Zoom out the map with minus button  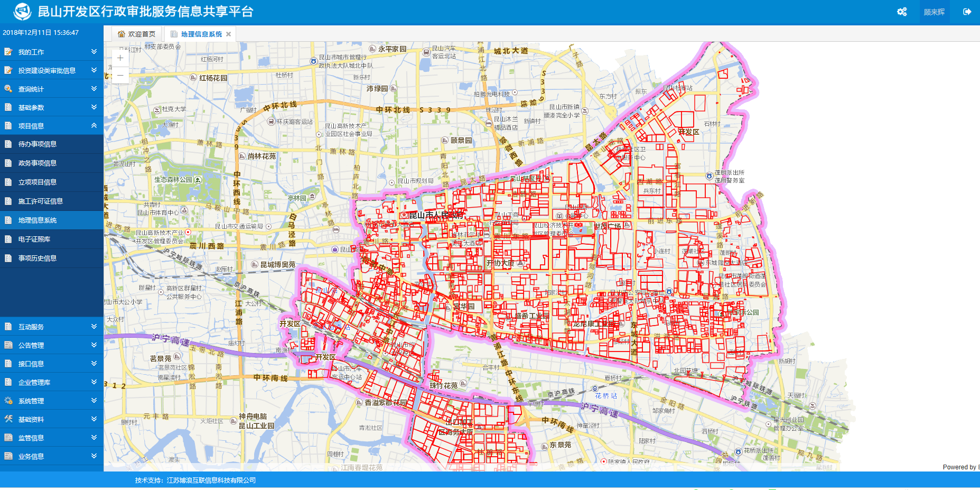[120, 75]
